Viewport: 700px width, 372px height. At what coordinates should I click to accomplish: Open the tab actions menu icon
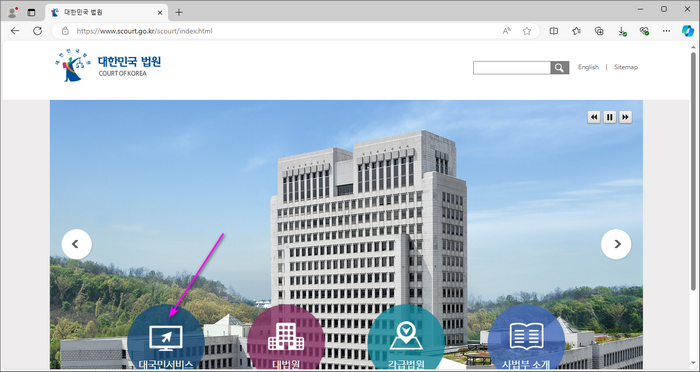coord(31,13)
